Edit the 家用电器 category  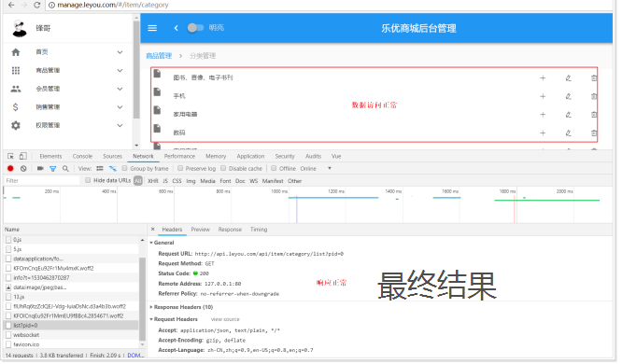pos(568,115)
